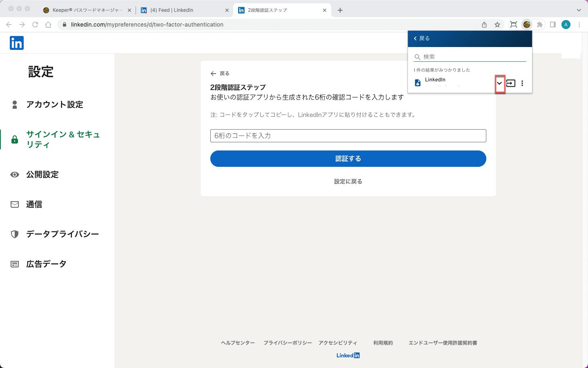Click the 設定に戻る link
Viewport: 588px width, 368px height.
348,182
